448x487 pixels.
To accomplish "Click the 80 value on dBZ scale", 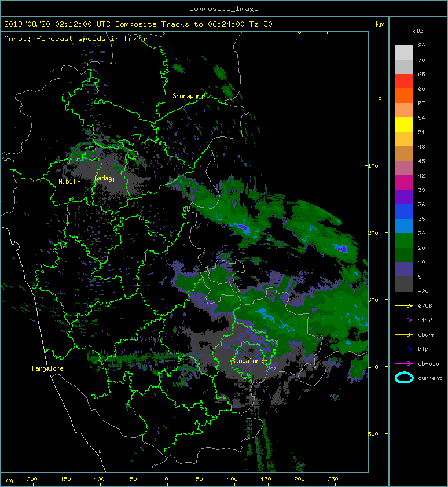I will [421, 45].
